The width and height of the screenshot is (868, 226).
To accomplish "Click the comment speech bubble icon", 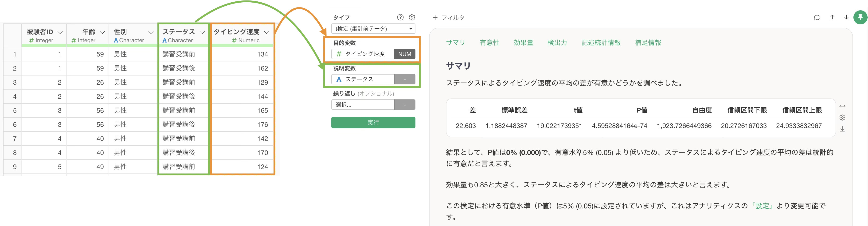I will [x=817, y=18].
